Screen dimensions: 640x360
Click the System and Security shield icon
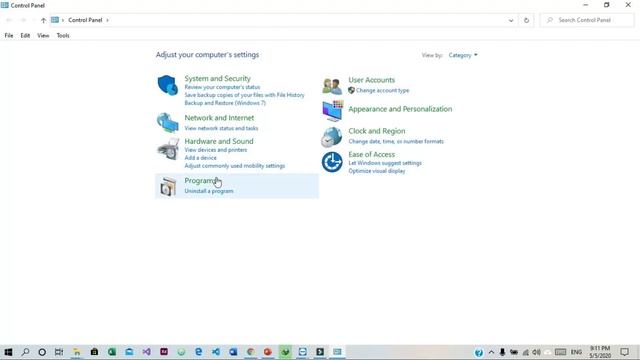click(168, 85)
